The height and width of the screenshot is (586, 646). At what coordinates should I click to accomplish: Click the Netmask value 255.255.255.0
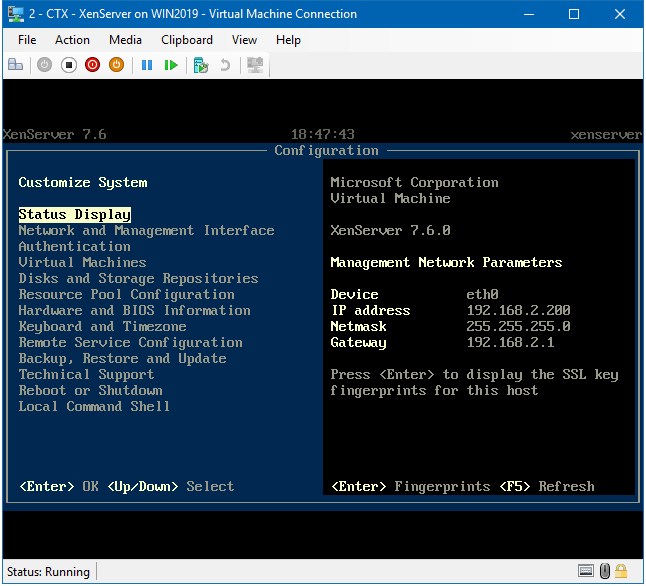[x=518, y=326]
